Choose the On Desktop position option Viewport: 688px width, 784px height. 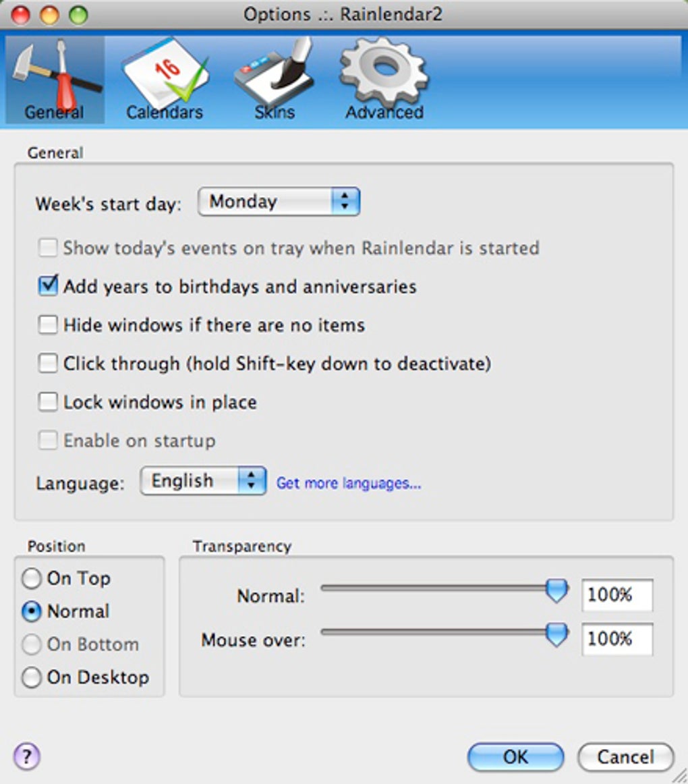[x=32, y=677]
